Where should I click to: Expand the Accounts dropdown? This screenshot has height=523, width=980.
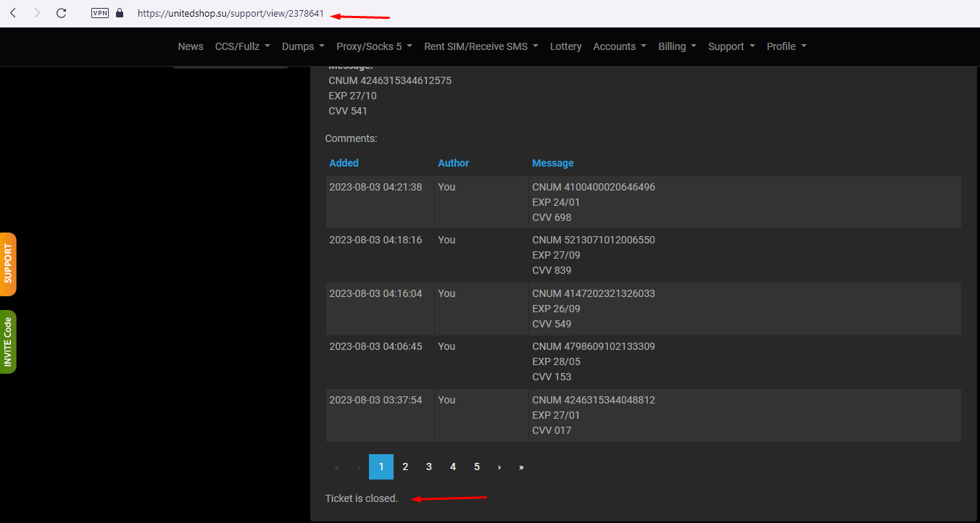click(x=620, y=46)
